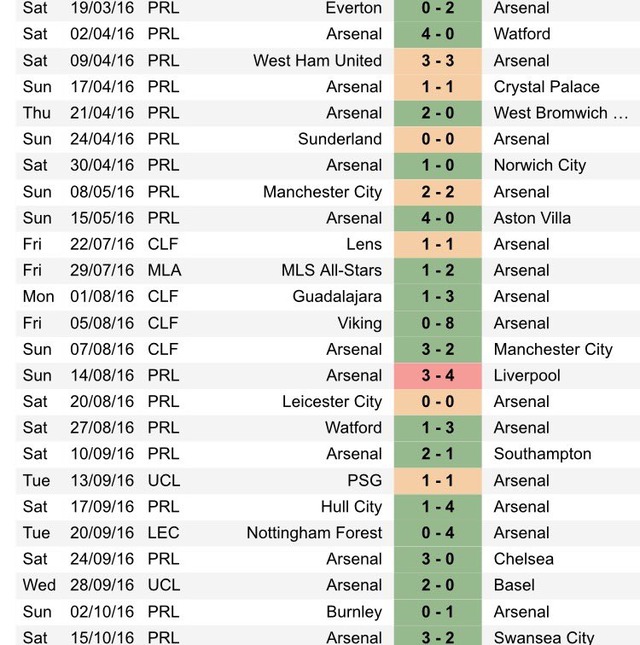Image resolution: width=640 pixels, height=645 pixels.
Task: Click the Guadalajara team name
Action: click(x=337, y=297)
